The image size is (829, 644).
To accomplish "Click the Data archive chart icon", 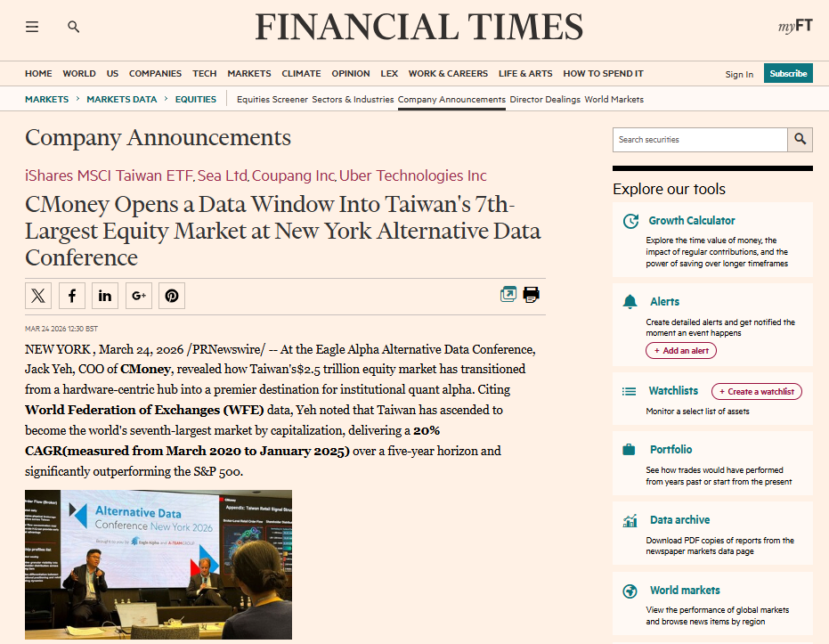I will pos(630,521).
